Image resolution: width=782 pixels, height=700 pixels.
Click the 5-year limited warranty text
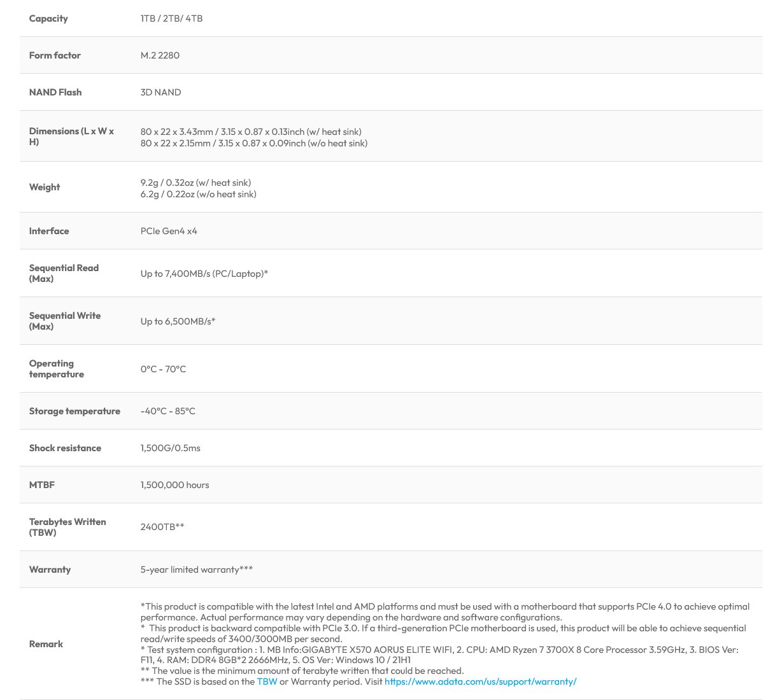coord(197,570)
